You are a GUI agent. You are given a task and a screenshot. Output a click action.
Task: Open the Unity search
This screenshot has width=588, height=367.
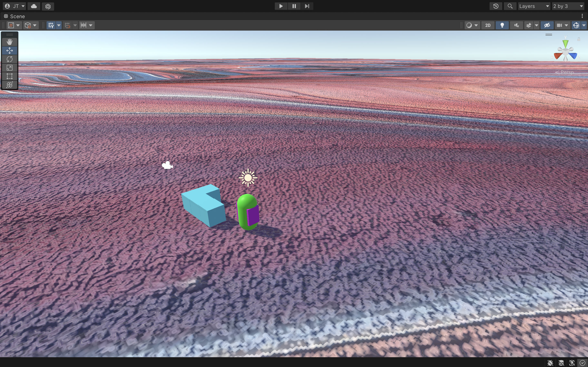pyautogui.click(x=510, y=6)
